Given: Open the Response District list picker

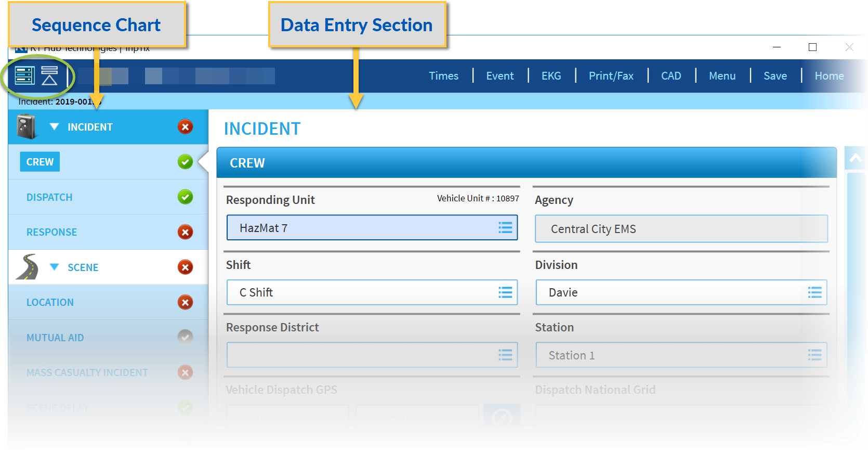Looking at the screenshot, I should 505,355.
